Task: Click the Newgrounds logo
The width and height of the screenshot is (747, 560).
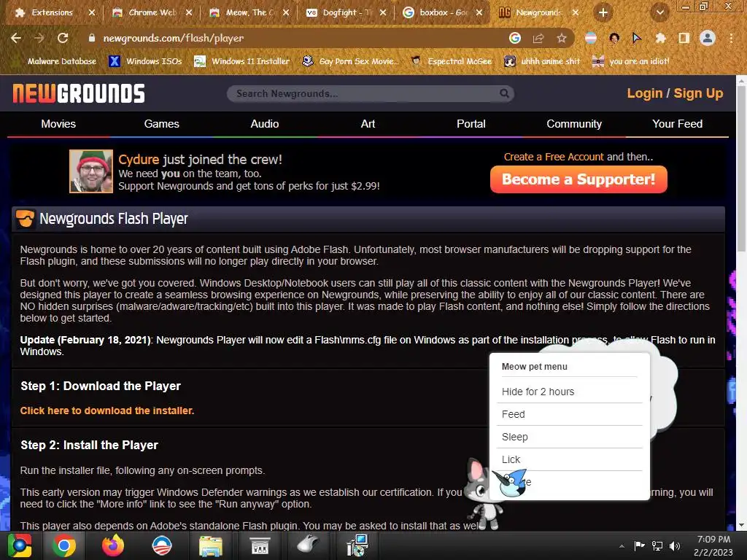Action: [x=79, y=93]
